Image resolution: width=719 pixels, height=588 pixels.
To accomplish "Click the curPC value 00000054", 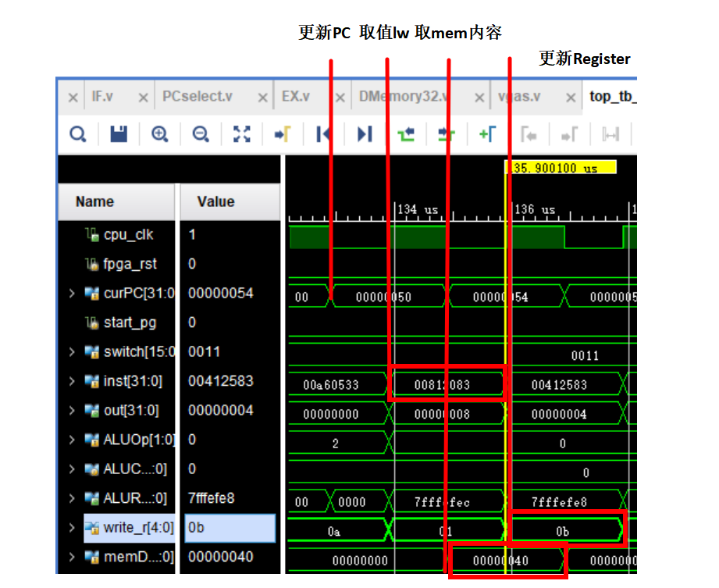I will tap(221, 294).
